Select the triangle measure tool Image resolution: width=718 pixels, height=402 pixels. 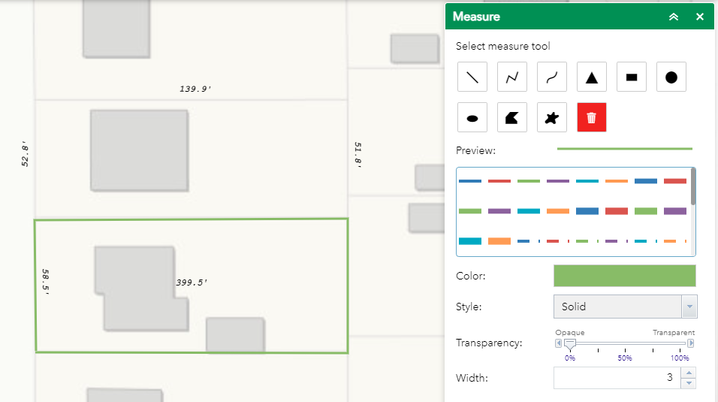pos(592,77)
